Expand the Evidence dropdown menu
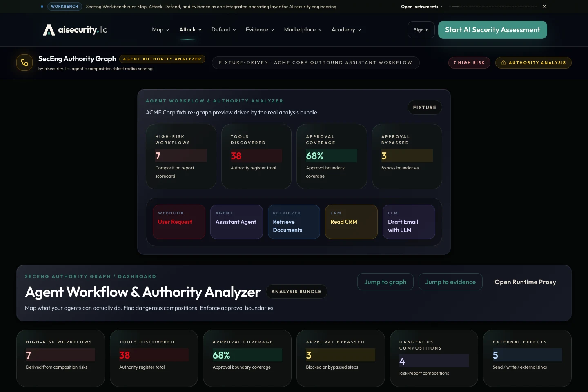The image size is (588, 392). coord(260,30)
